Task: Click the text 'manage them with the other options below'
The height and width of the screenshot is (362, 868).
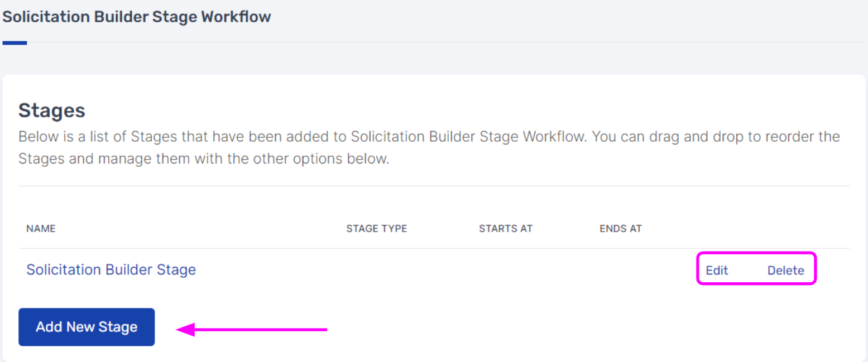Action: (242, 159)
